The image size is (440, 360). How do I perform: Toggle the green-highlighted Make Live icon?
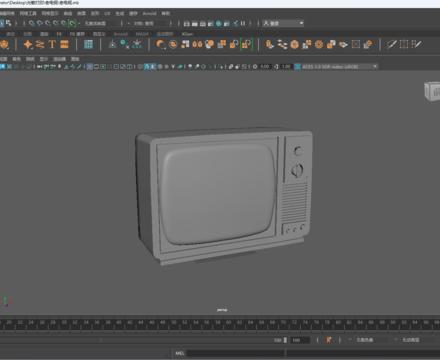click(x=72, y=23)
